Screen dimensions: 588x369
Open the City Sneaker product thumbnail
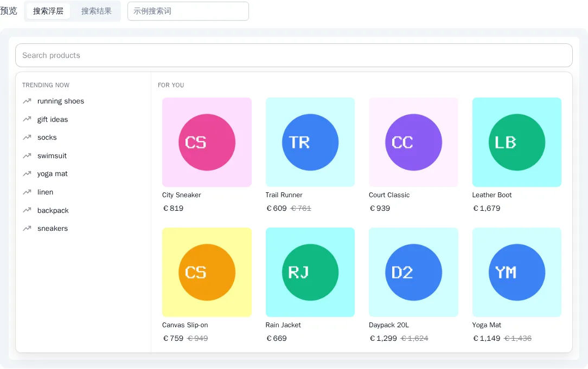click(207, 143)
